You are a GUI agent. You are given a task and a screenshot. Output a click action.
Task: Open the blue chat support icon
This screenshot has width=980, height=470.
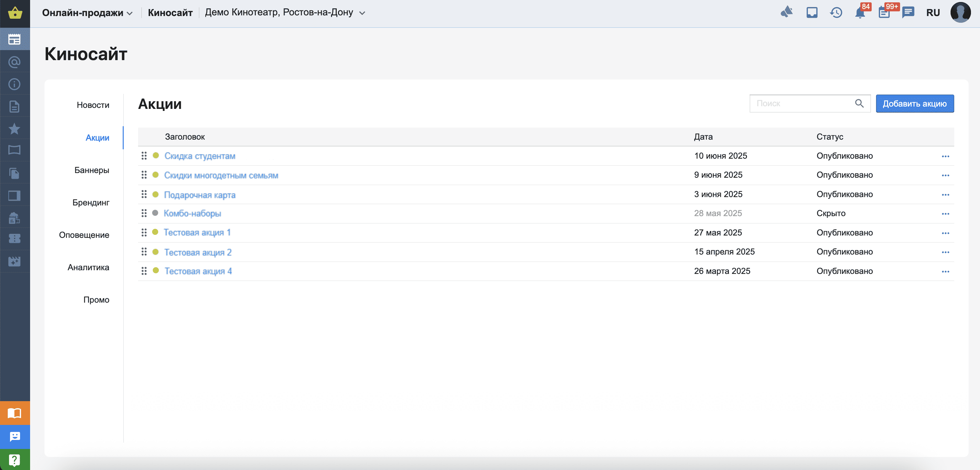15,437
